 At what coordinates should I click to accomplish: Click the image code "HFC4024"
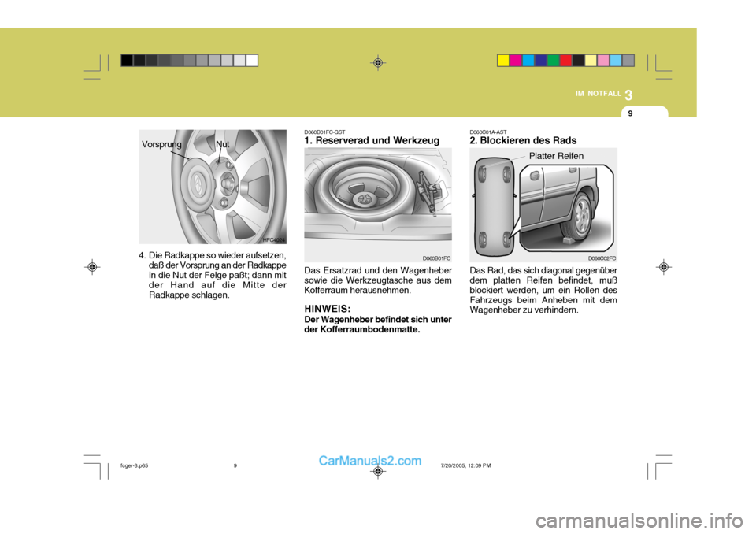[274, 240]
